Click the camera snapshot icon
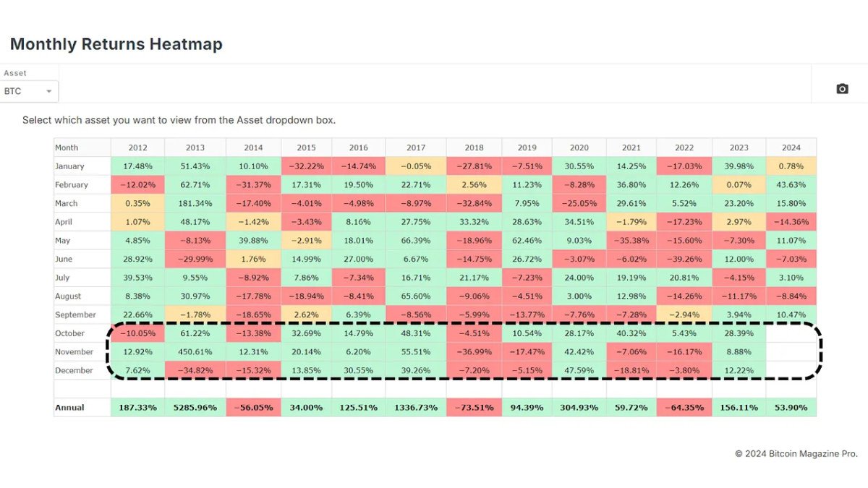 (842, 89)
